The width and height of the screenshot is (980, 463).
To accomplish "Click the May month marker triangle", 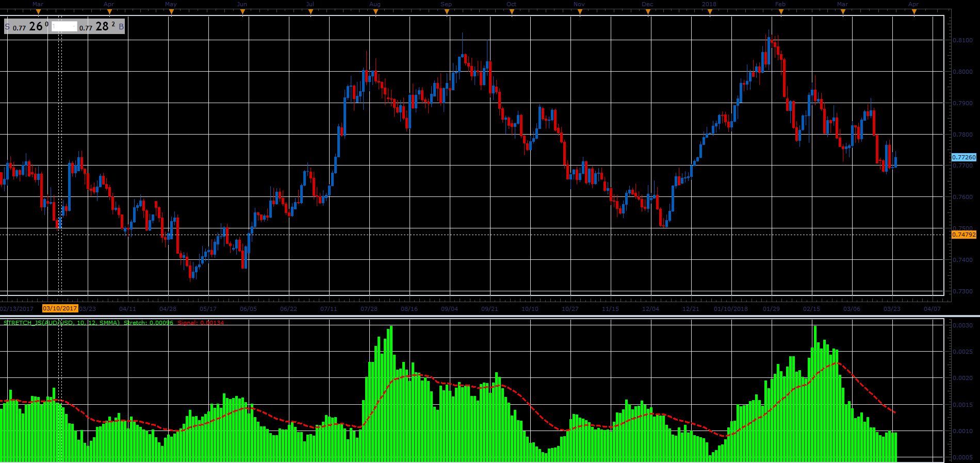I will click(x=171, y=12).
